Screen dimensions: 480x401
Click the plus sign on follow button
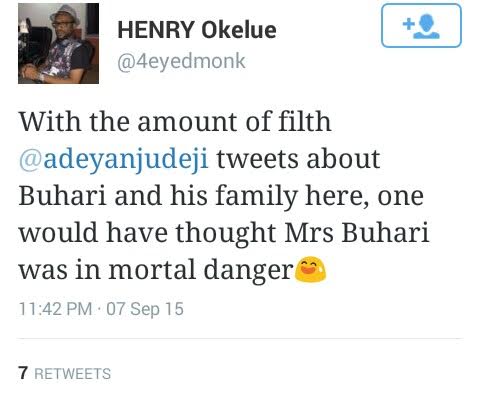click(408, 24)
